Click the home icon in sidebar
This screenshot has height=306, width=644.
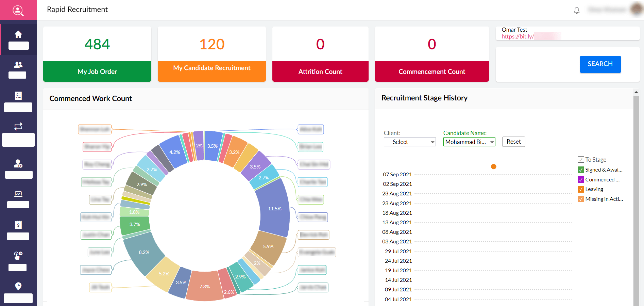tap(18, 34)
